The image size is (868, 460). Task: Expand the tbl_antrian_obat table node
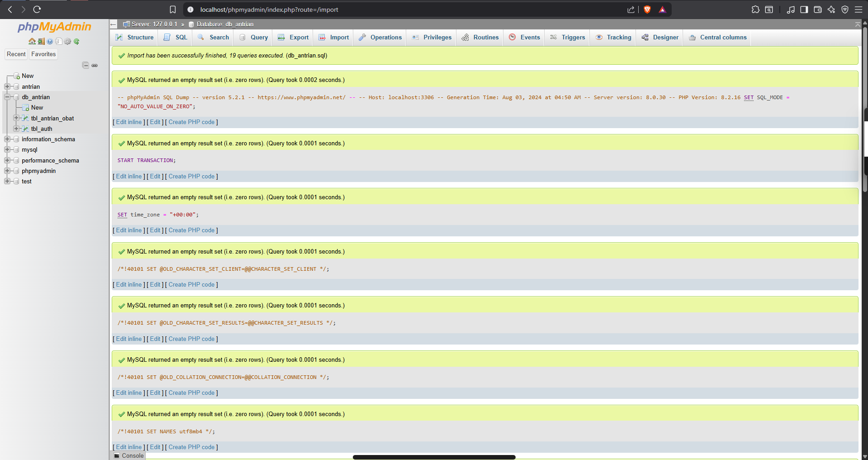click(16, 118)
